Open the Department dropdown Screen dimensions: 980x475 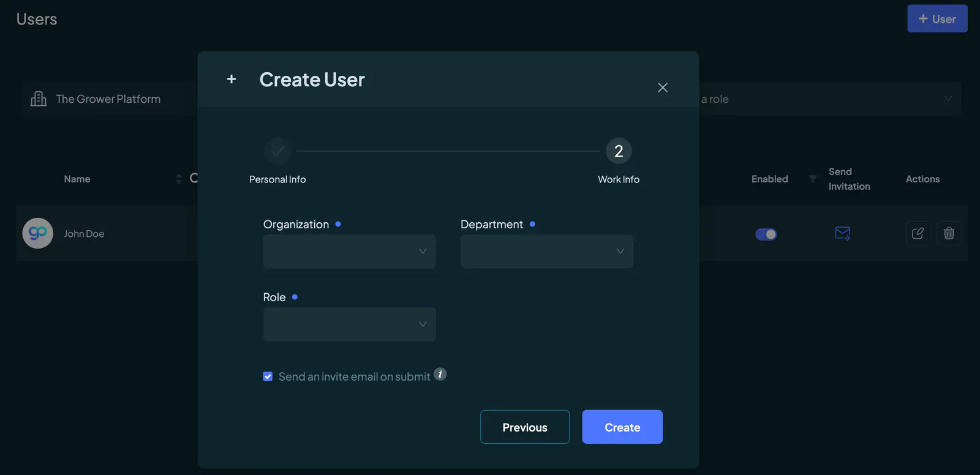pyautogui.click(x=547, y=251)
